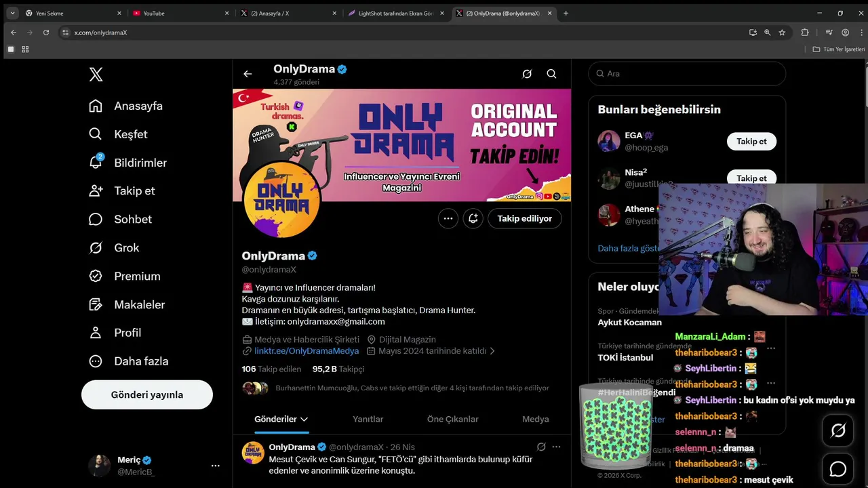
Task: Click Grok icon on Mesut Çevik post
Action: (x=541, y=447)
